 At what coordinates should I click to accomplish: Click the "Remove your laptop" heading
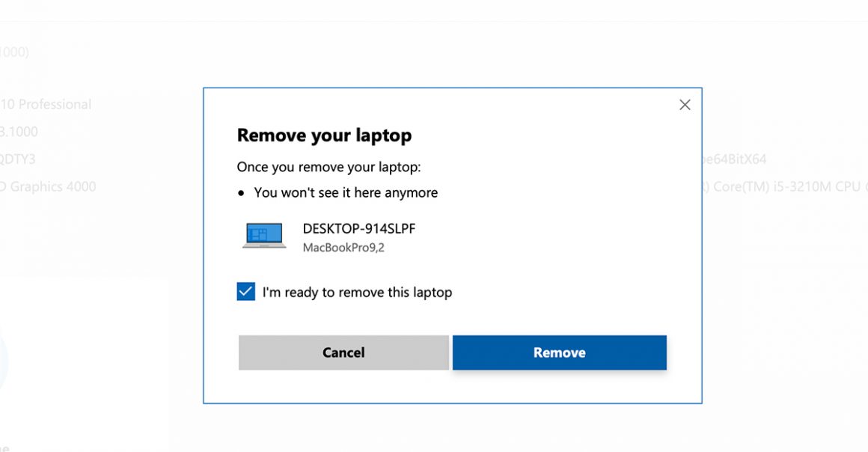325,135
